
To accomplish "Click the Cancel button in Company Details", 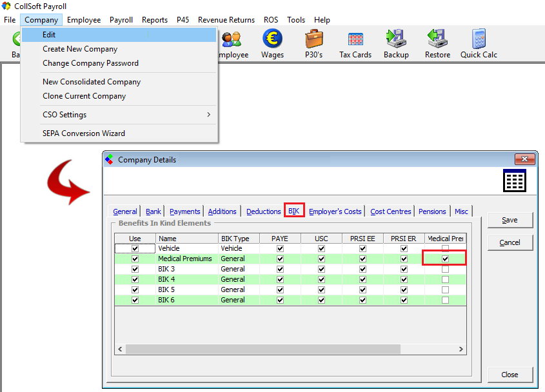I will 510,242.
